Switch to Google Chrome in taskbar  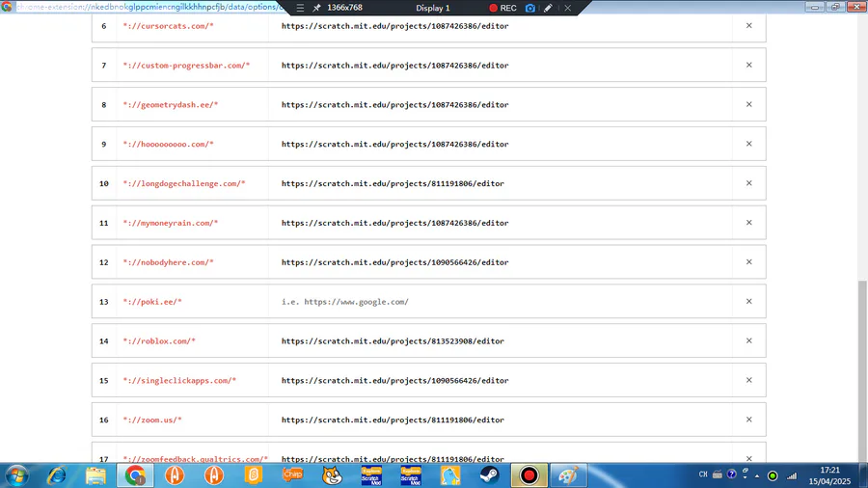135,475
